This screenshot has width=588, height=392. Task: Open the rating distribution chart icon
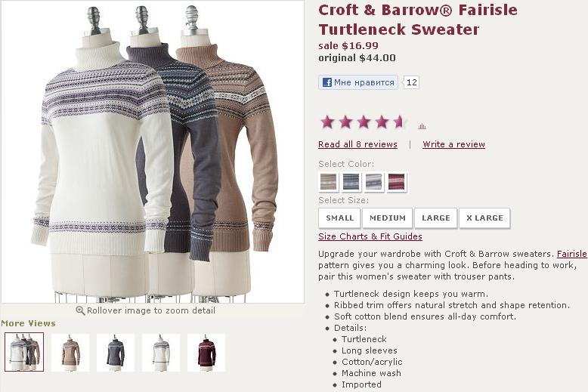pyautogui.click(x=422, y=126)
